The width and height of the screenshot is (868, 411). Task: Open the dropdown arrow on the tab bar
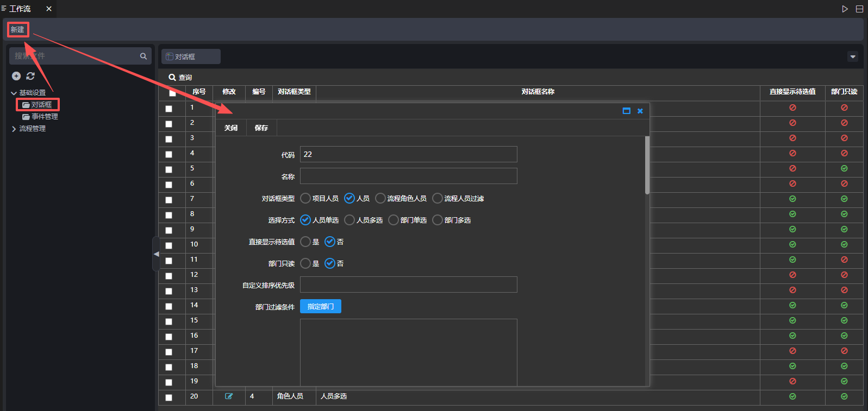tap(852, 56)
